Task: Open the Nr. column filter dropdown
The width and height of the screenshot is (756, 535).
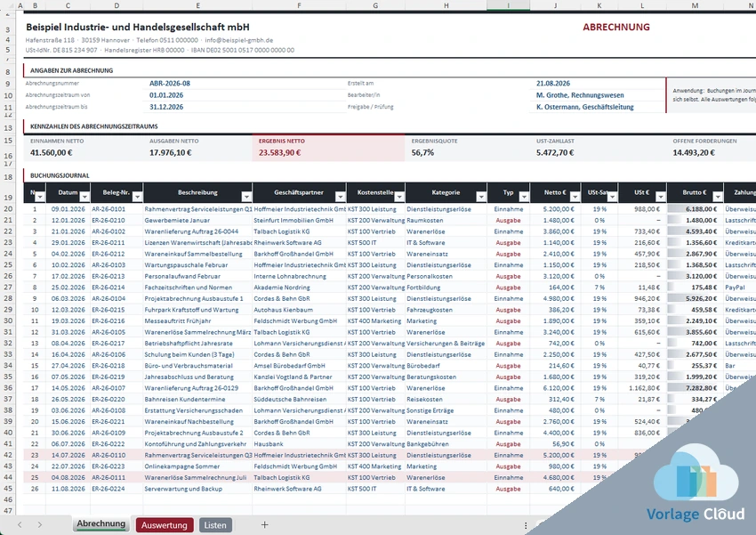Action: tap(40, 197)
